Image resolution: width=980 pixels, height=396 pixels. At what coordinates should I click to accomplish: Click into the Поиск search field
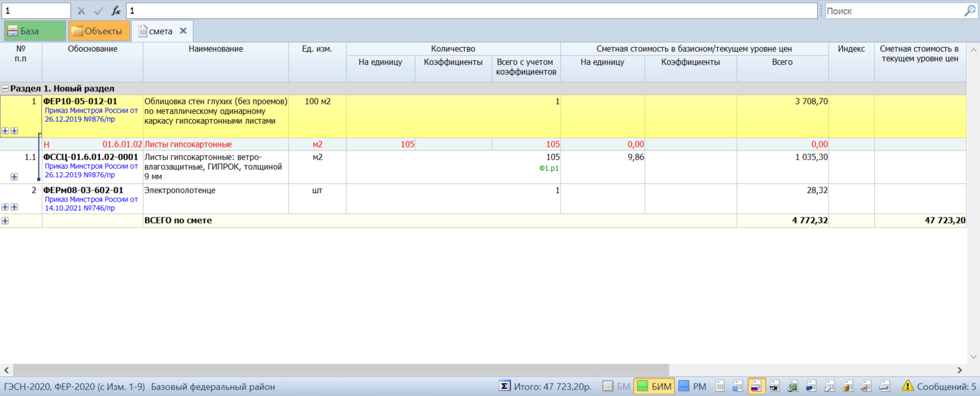[894, 11]
